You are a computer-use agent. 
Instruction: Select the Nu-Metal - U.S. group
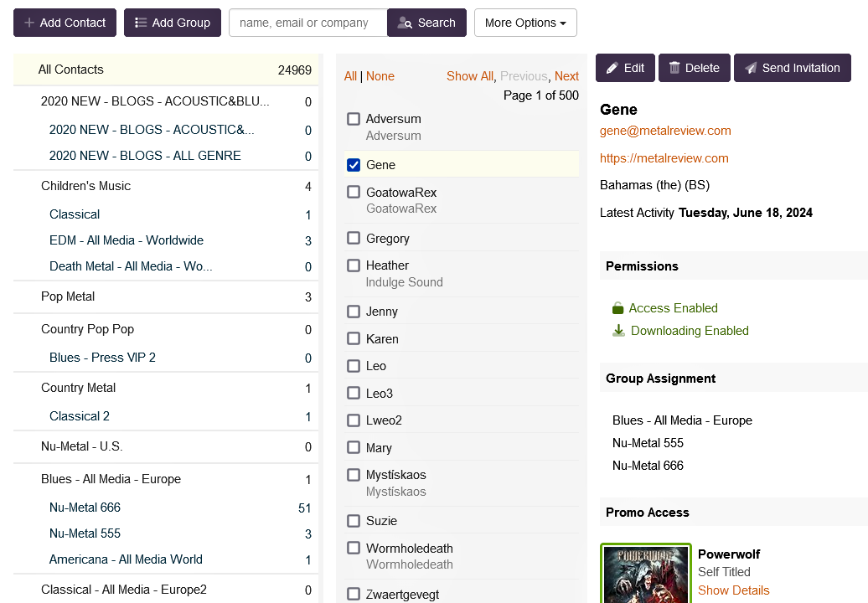click(166, 446)
